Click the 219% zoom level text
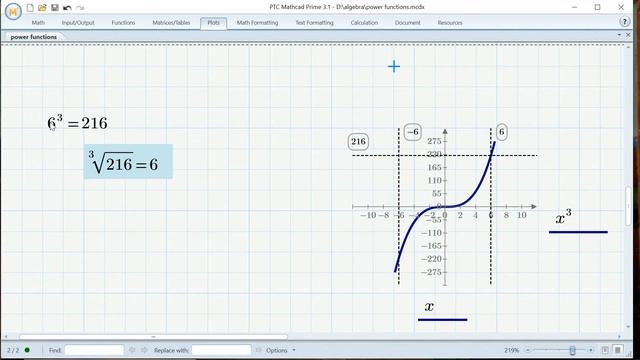Image resolution: width=640 pixels, height=360 pixels. [511, 350]
